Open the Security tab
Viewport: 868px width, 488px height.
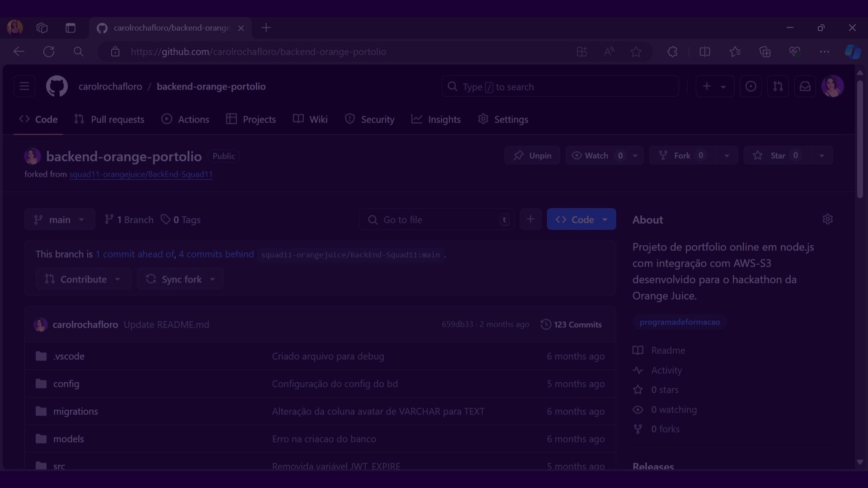[369, 119]
